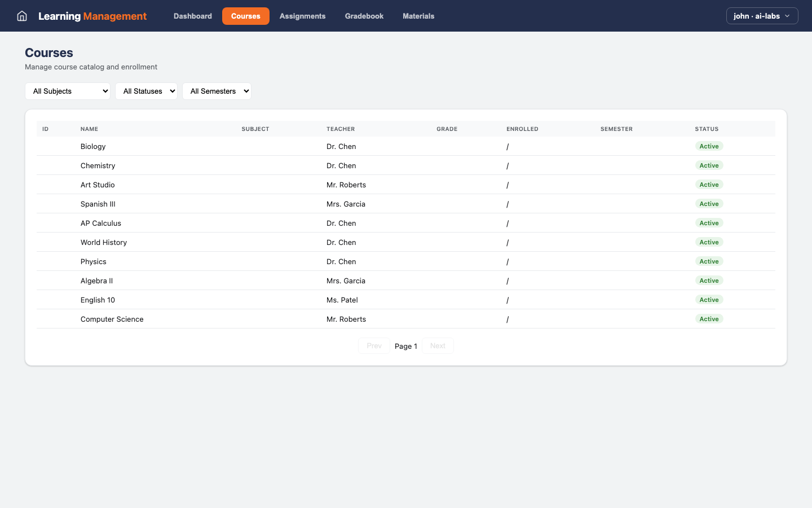Click the home icon in the navbar

click(21, 16)
